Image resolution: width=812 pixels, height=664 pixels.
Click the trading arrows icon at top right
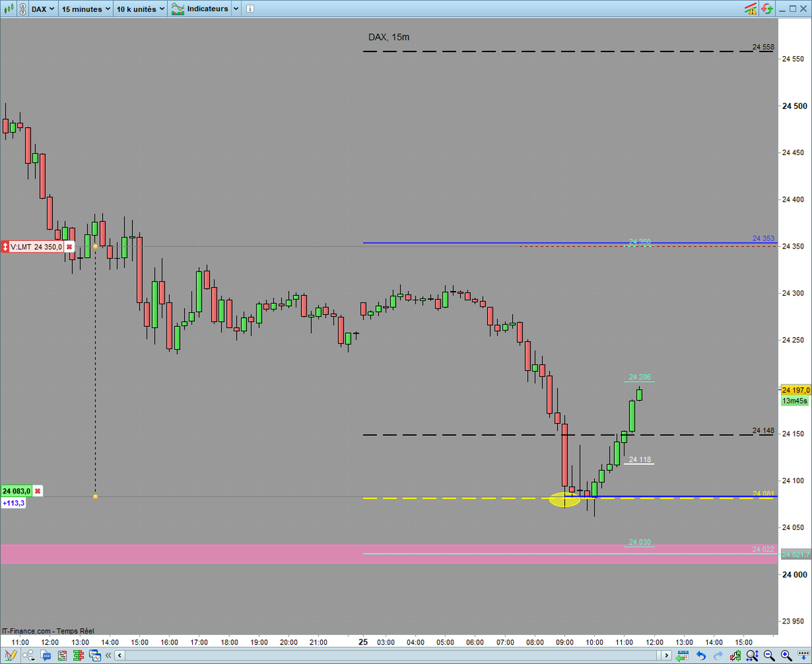(x=767, y=9)
